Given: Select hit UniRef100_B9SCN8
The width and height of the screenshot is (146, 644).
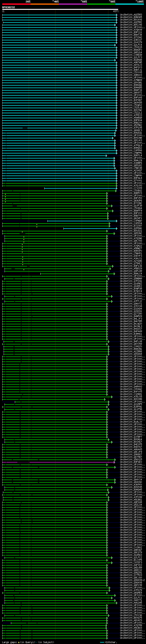Looking at the screenshot, I should coord(131,138).
